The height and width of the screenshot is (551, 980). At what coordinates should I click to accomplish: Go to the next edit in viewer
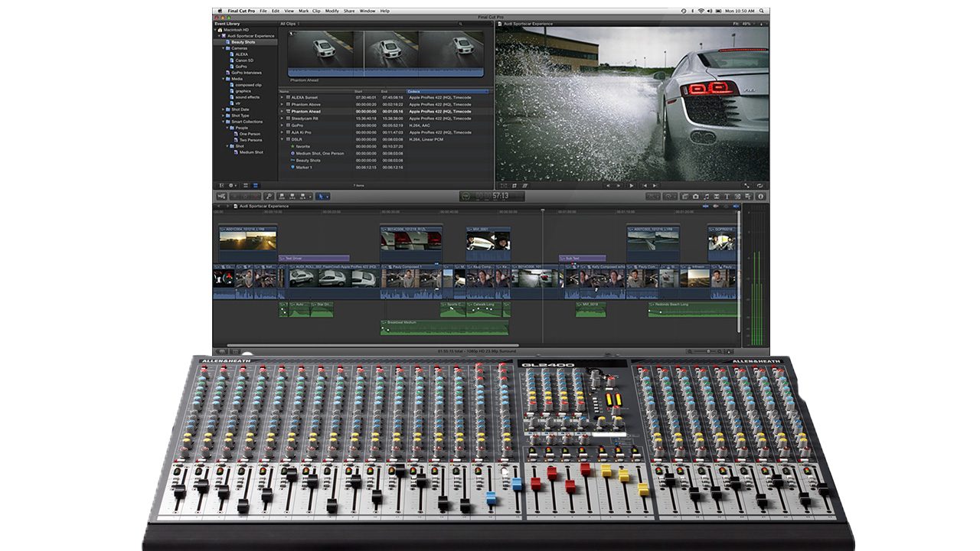point(655,185)
